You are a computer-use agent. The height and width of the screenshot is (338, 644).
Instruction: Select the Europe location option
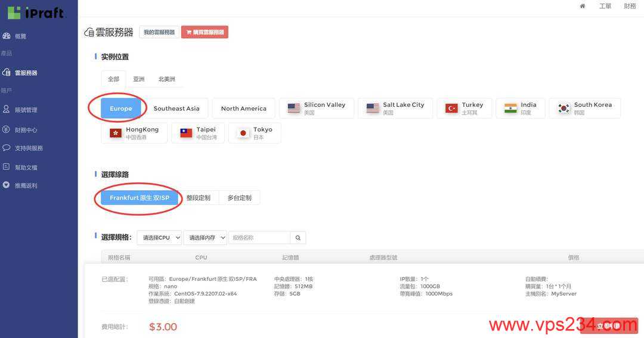[121, 108]
